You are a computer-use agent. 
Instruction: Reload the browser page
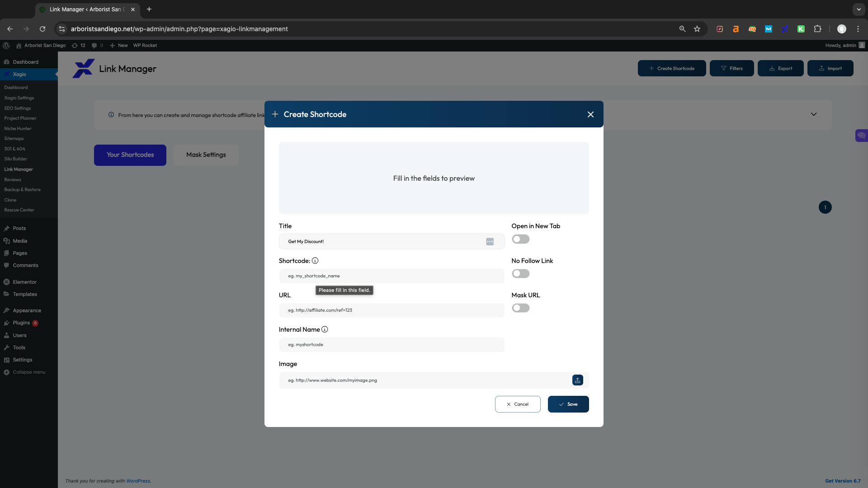42,29
